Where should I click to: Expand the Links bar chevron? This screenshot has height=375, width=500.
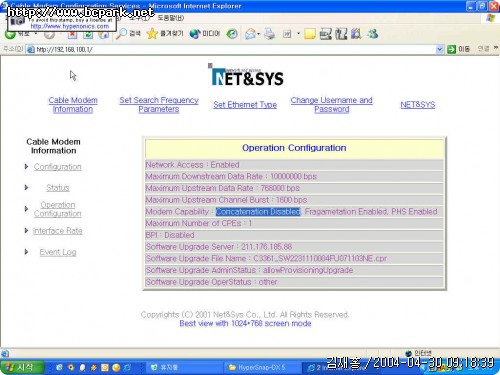(x=496, y=48)
